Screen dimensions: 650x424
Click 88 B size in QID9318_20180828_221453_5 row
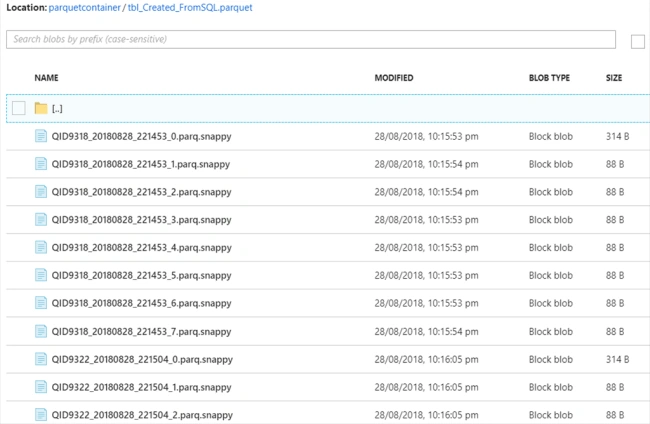(x=615, y=275)
